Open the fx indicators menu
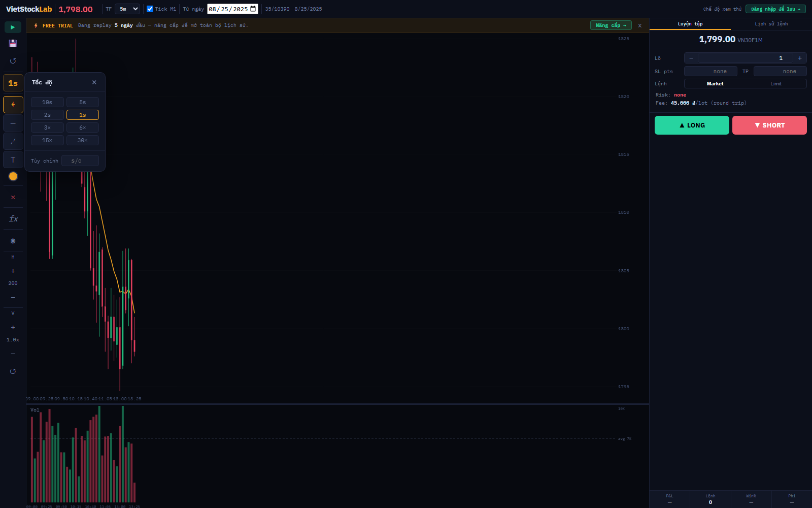Viewport: 812px width, 508px height. tap(13, 219)
